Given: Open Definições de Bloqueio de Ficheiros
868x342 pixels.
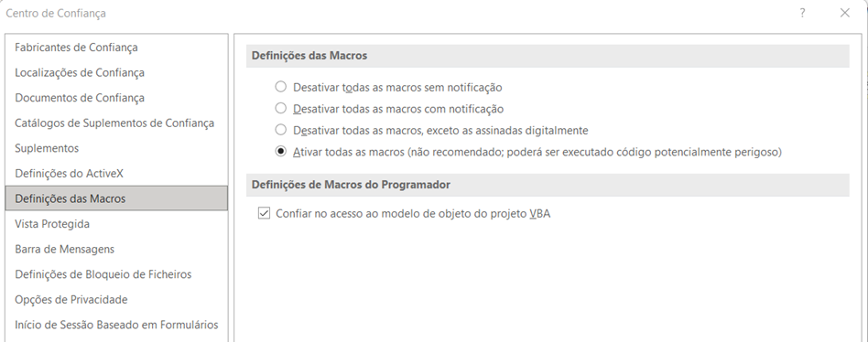Looking at the screenshot, I should [x=116, y=274].
